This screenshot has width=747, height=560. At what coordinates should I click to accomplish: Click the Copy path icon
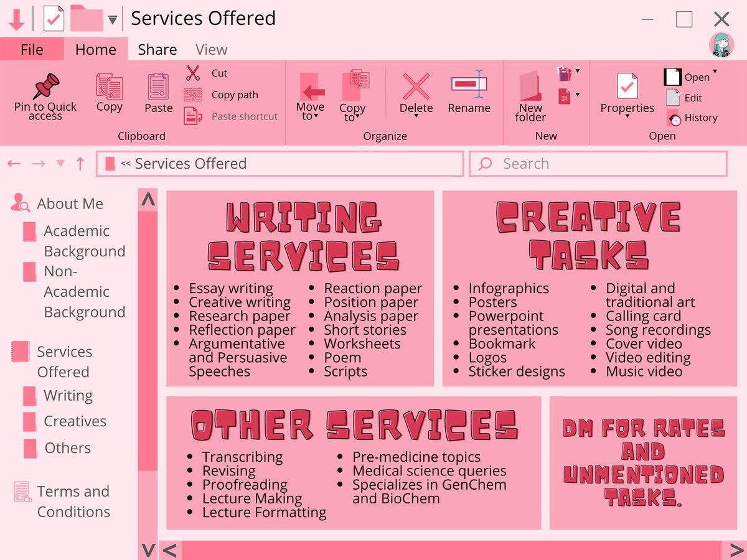(x=193, y=95)
